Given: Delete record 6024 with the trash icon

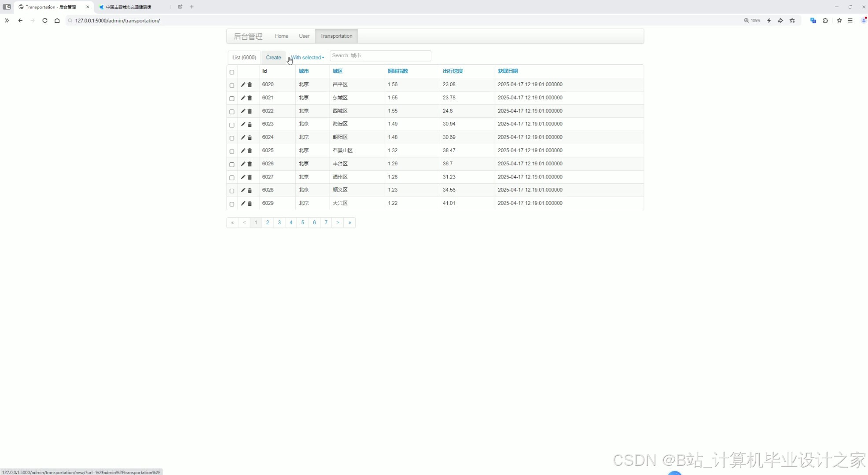Looking at the screenshot, I should pos(250,137).
